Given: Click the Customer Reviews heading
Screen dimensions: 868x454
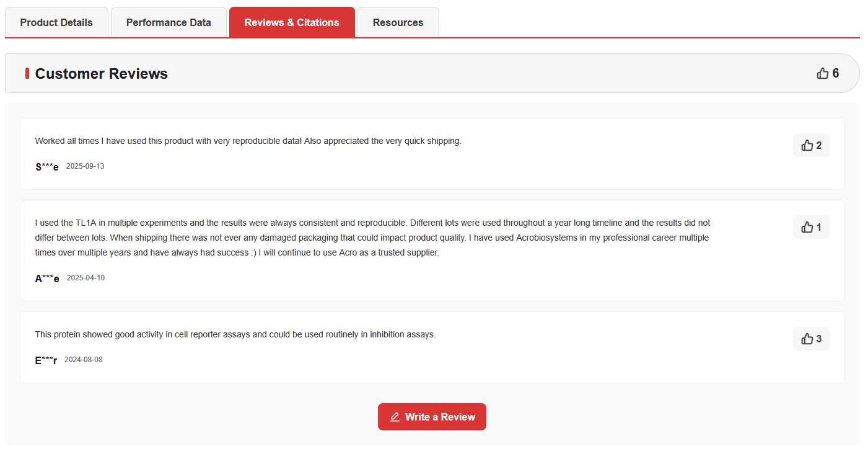Looking at the screenshot, I should [x=102, y=73].
